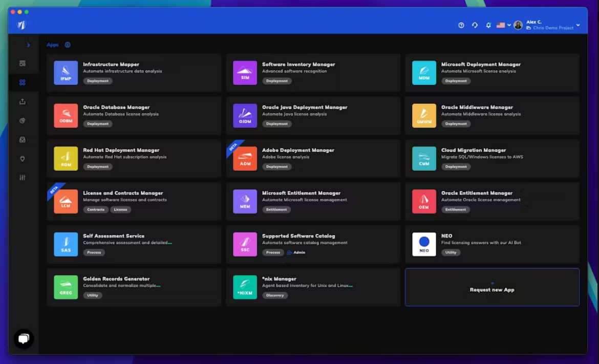This screenshot has height=364, width=599.
Task: Click the info icon beside Apps heading
Action: tap(68, 45)
